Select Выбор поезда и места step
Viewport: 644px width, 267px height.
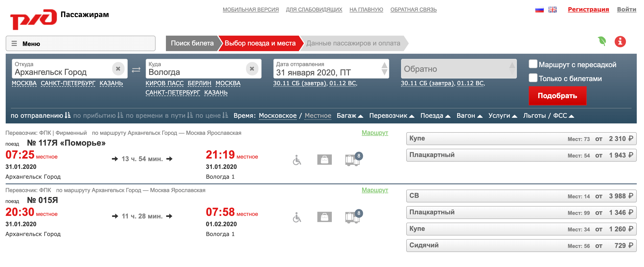(x=260, y=43)
